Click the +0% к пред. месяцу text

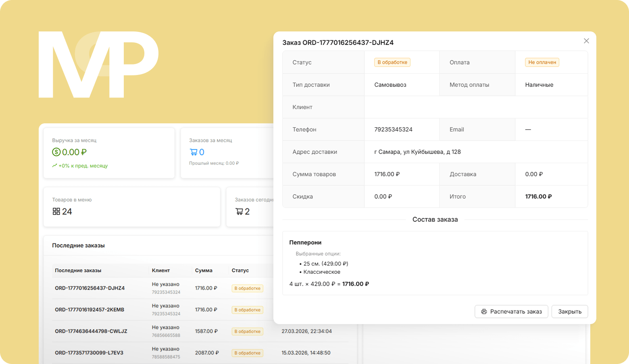click(x=83, y=166)
